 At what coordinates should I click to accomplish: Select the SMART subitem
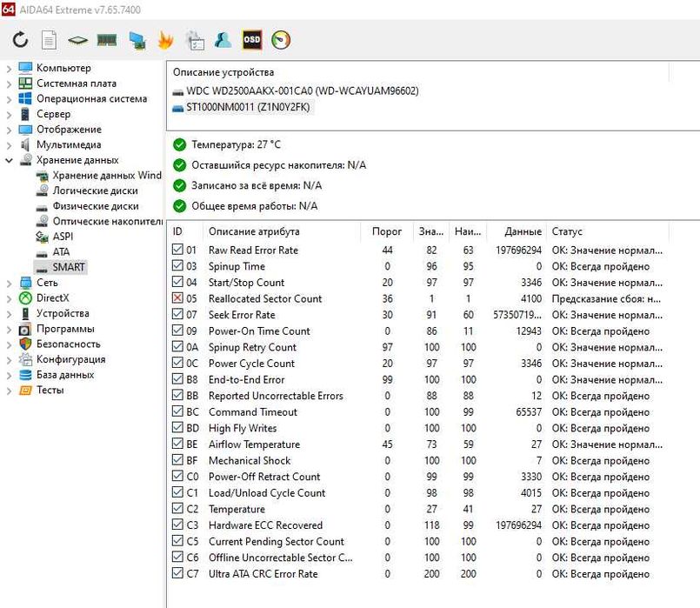coord(69,267)
